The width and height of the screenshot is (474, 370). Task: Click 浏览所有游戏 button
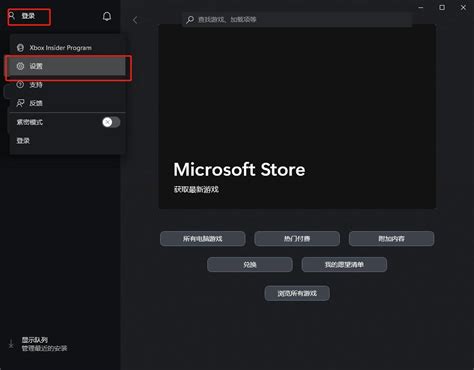click(x=297, y=293)
